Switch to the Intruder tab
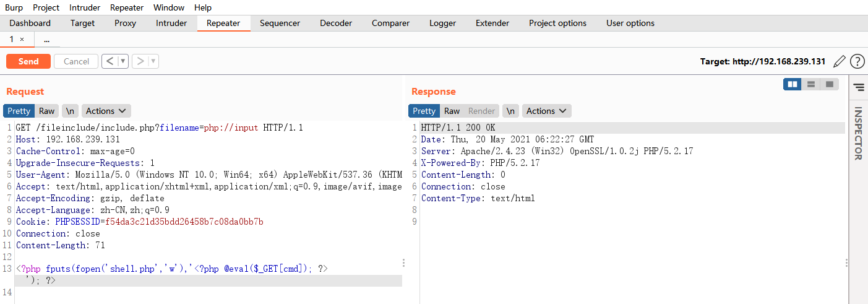The image size is (868, 304). [x=171, y=23]
